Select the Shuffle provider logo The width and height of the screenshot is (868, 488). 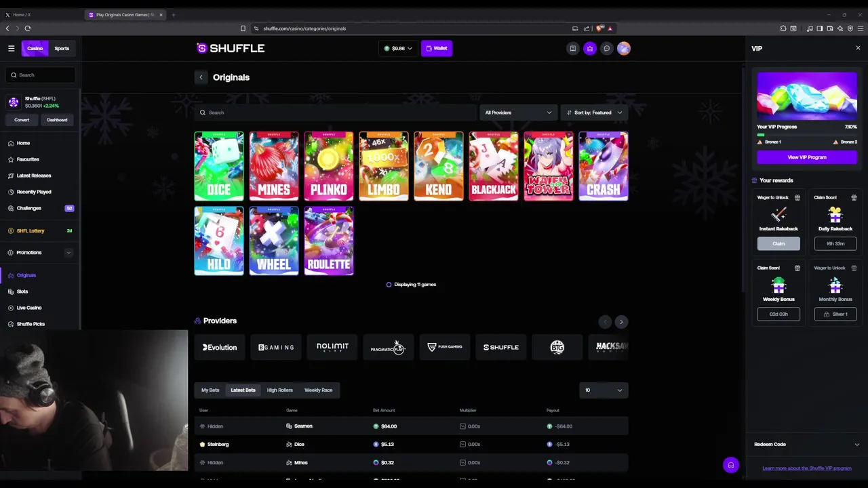pos(500,347)
